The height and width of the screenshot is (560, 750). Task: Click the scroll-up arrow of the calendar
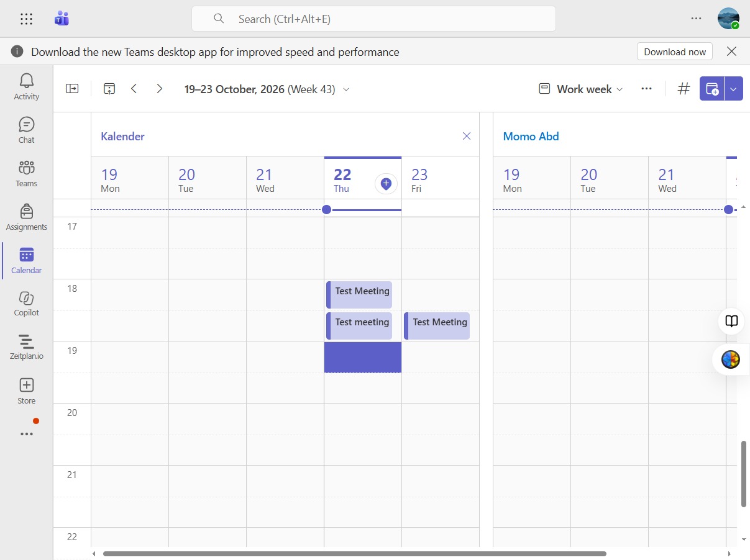pyautogui.click(x=744, y=206)
